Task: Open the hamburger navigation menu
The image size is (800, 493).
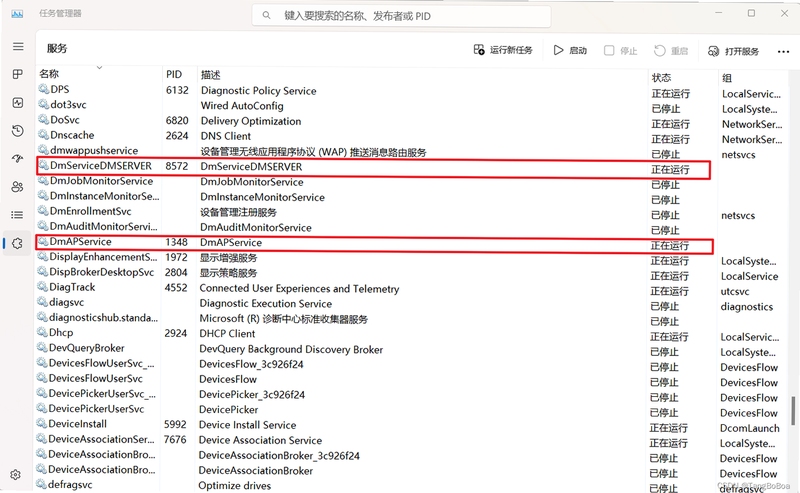Action: pyautogui.click(x=18, y=47)
